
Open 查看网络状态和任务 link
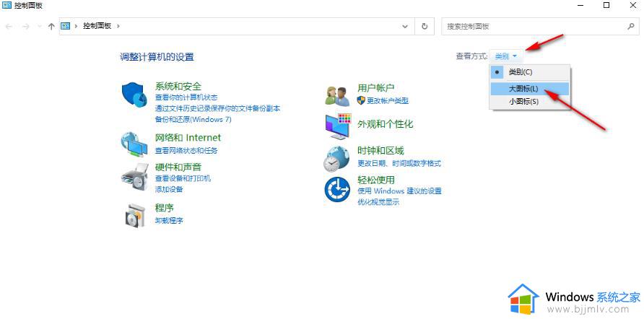186,151
